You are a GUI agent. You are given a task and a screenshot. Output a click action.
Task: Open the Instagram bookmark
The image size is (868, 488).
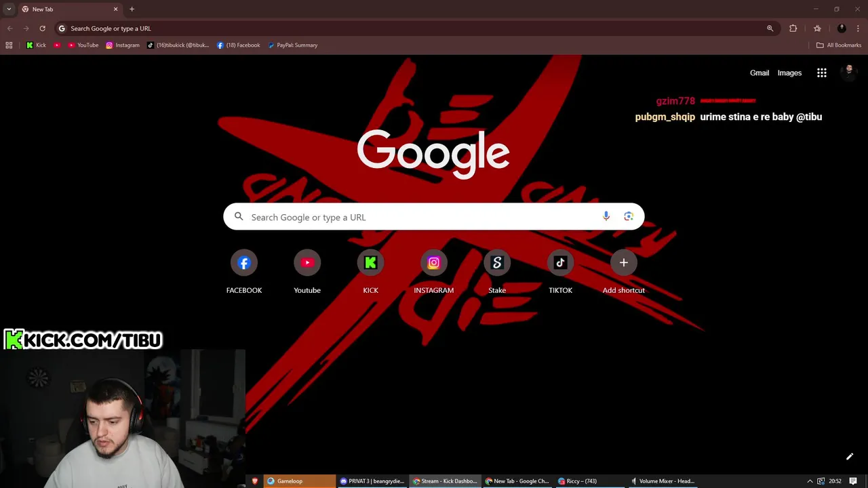[123, 45]
